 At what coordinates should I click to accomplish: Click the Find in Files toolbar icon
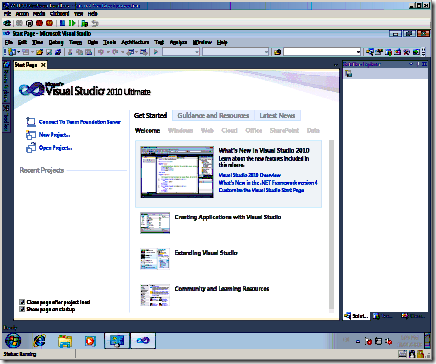[x=277, y=52]
